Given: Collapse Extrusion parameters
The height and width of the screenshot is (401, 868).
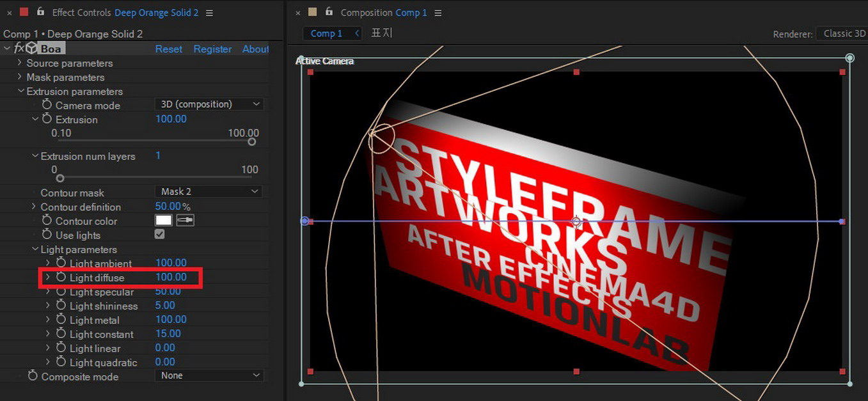Looking at the screenshot, I should [20, 91].
